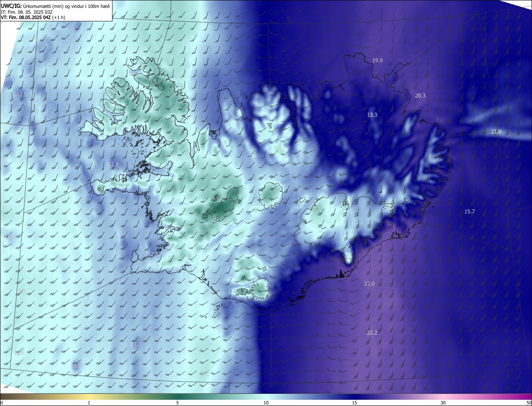The image size is (532, 406).
Task: Click the 30 tick on the color scale
Action: (443, 403)
